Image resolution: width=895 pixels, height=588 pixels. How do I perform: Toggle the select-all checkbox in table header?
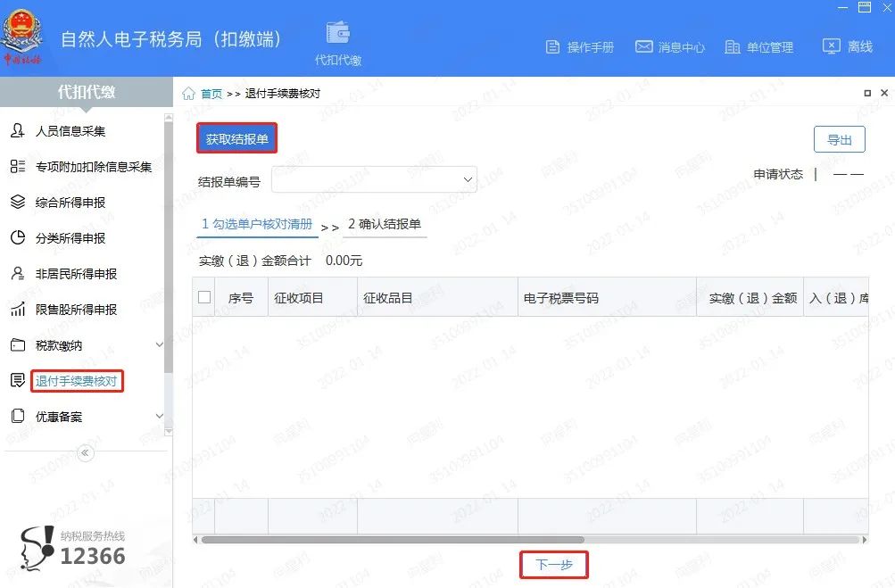click(x=203, y=298)
